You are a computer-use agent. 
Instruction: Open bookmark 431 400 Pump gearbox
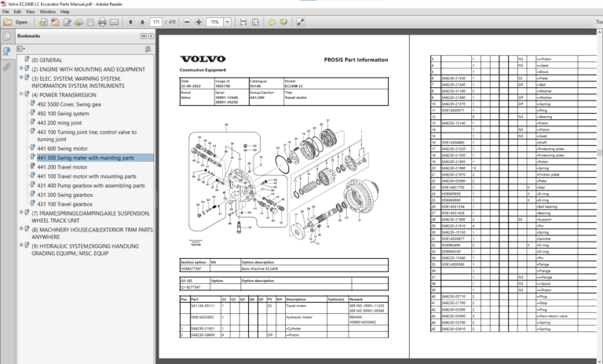click(91, 185)
